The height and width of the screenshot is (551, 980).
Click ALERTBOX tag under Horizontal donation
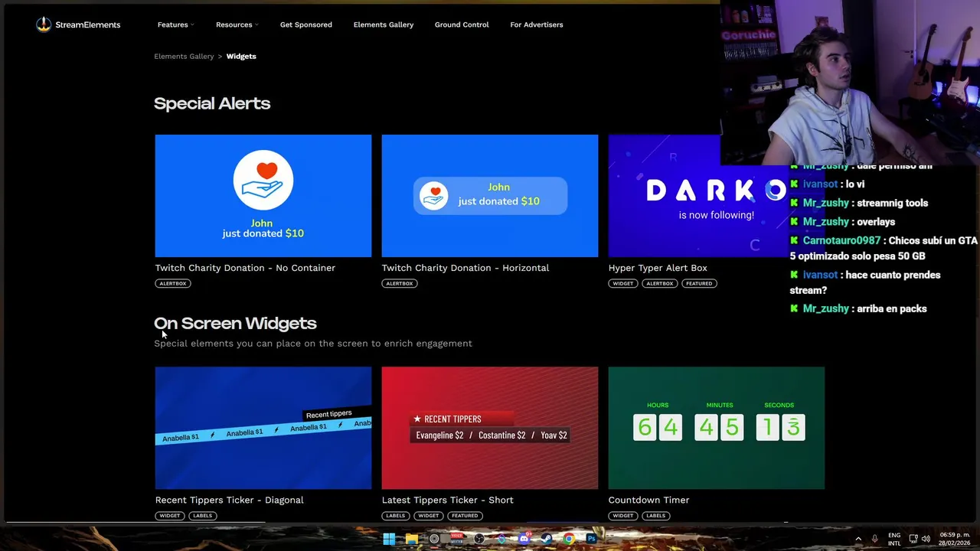click(x=400, y=283)
